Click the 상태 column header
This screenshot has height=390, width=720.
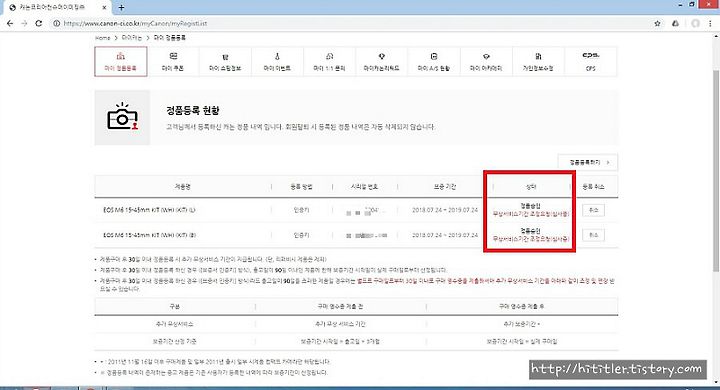pyautogui.click(x=531, y=187)
